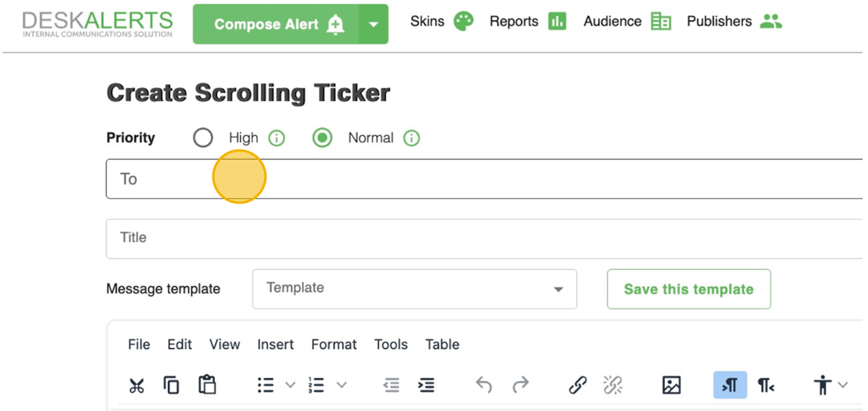868x411 pixels.
Task: Click Save this template button
Action: (689, 289)
